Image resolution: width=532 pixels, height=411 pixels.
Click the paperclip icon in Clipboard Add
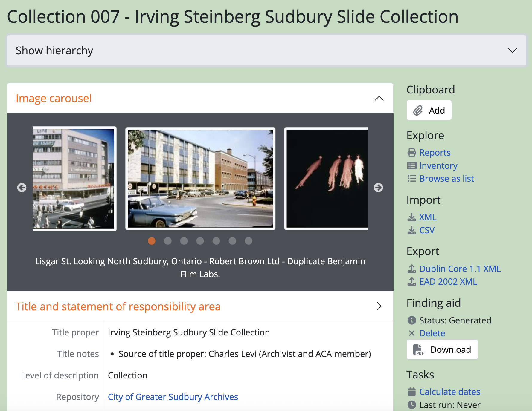click(418, 111)
